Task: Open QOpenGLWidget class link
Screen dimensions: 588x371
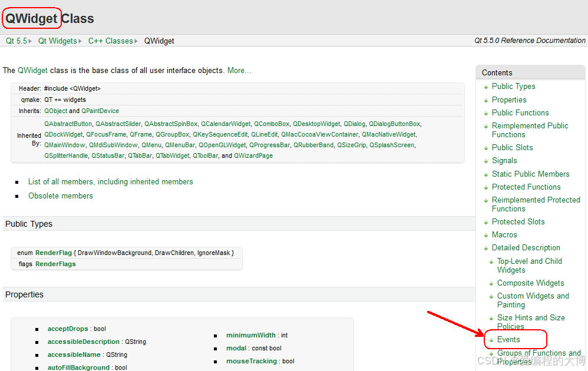Action: coord(222,145)
